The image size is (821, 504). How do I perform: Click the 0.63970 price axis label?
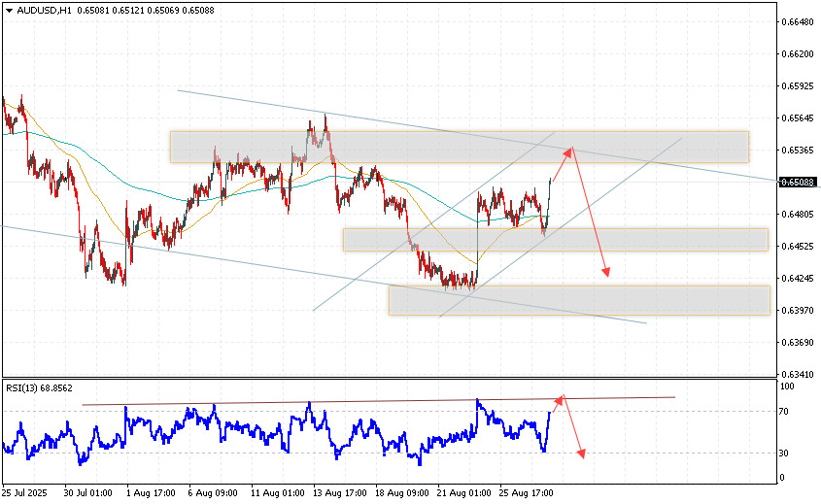click(798, 311)
